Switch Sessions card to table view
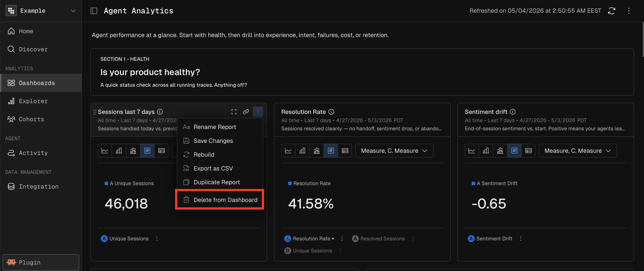The height and width of the screenshot is (271, 644). (162, 151)
